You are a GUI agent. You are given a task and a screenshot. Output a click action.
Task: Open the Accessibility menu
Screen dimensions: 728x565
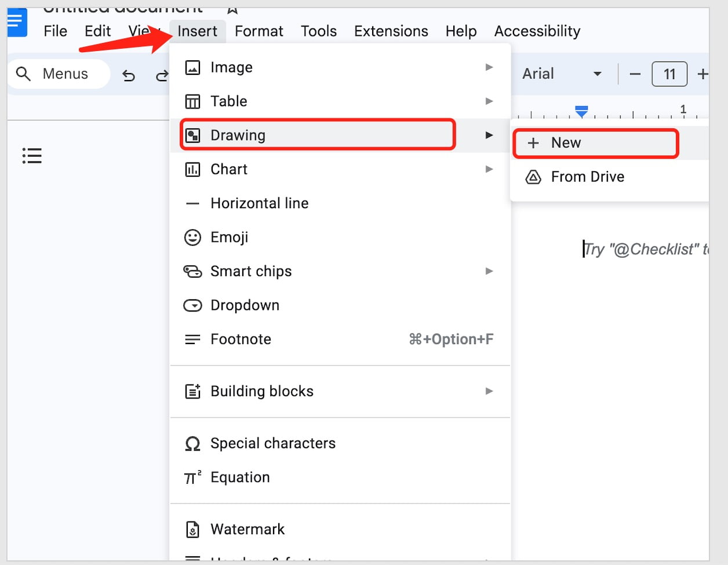[537, 31]
